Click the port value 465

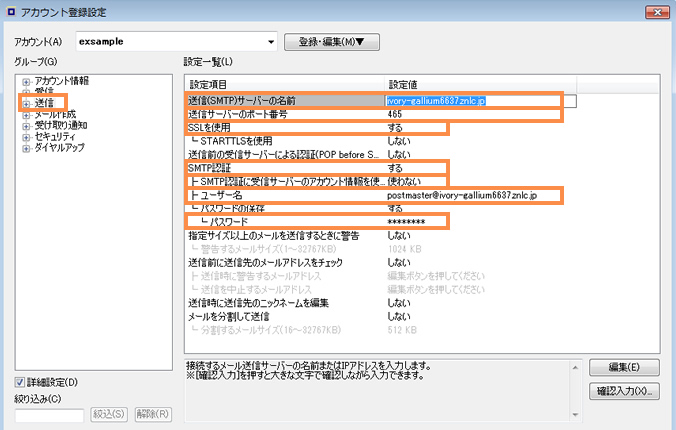(x=394, y=114)
